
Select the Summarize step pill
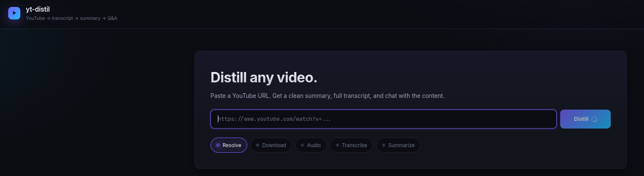[398, 145]
